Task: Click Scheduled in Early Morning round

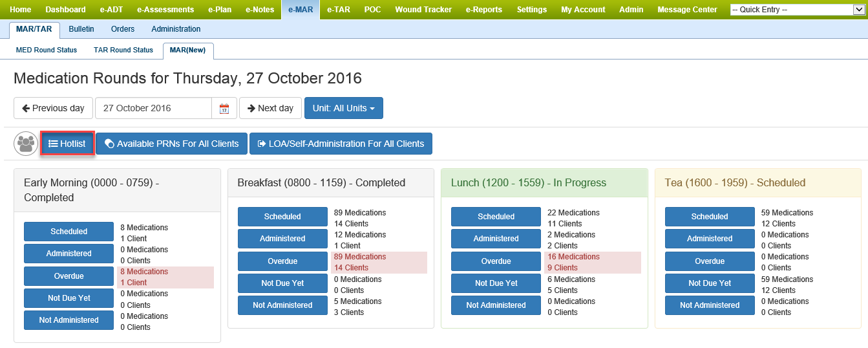Action: pos(69,232)
